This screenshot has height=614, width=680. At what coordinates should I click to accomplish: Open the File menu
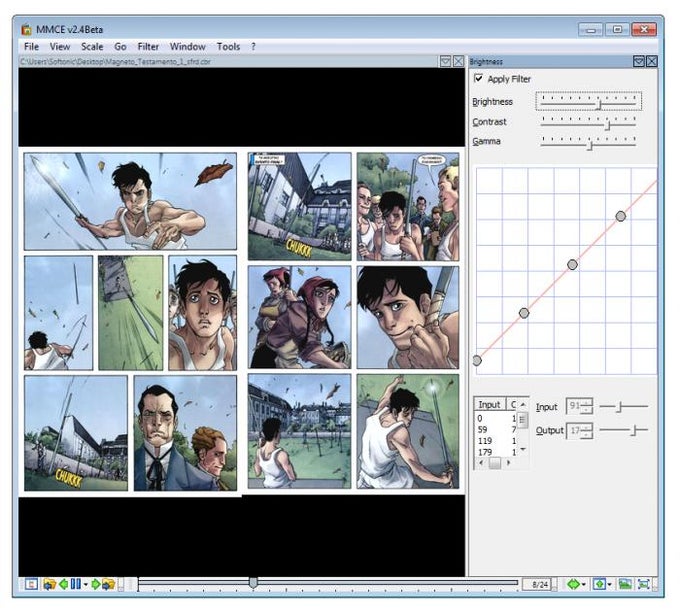31,46
